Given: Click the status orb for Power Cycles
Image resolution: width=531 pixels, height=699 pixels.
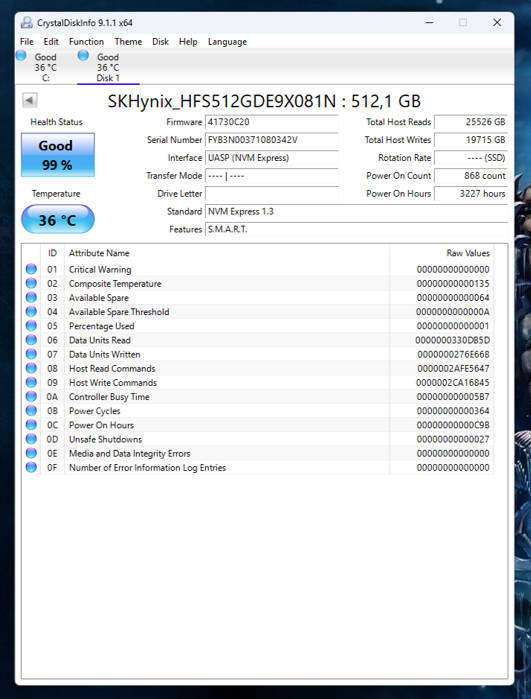Looking at the screenshot, I should (x=31, y=411).
